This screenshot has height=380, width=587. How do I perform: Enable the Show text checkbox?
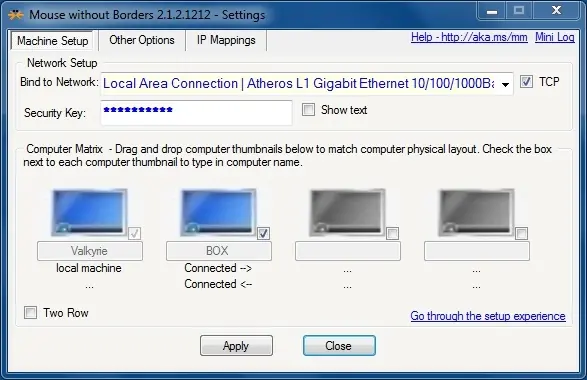308,110
